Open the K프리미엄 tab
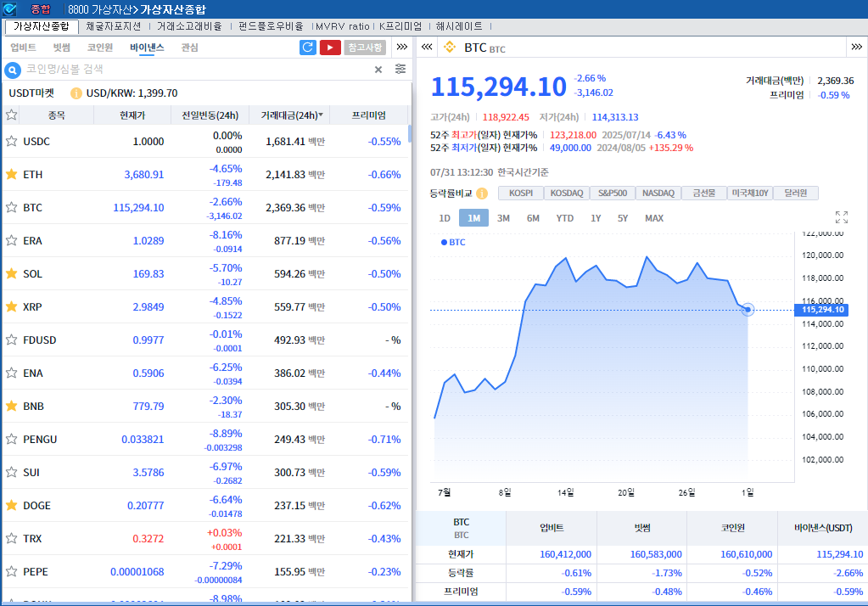The image size is (868, 606). (400, 26)
